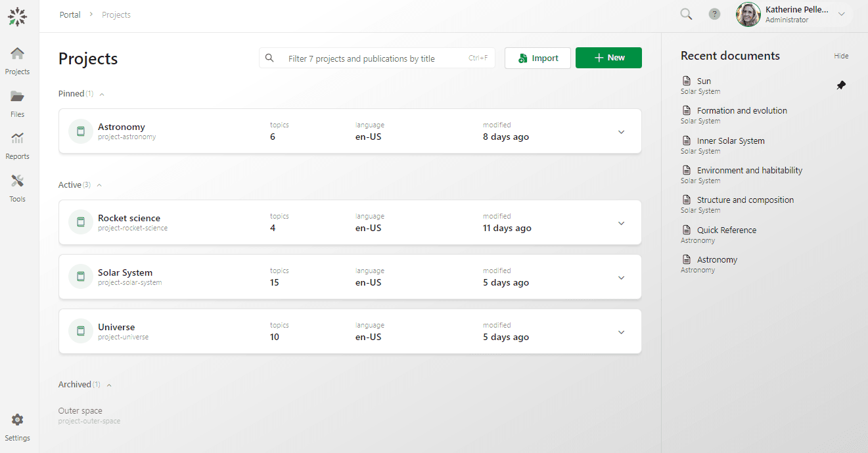Click the app logo in the sidebar

(x=18, y=16)
